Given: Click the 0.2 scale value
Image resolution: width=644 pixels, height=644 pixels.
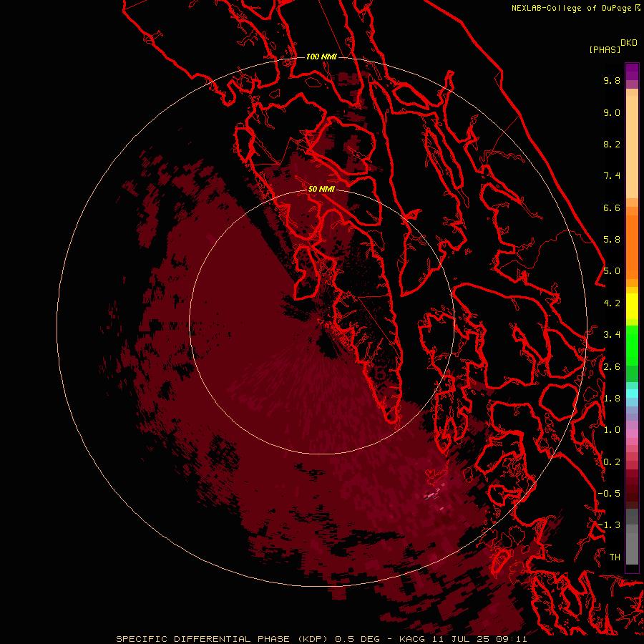Looking at the screenshot, I should pyautogui.click(x=612, y=462).
